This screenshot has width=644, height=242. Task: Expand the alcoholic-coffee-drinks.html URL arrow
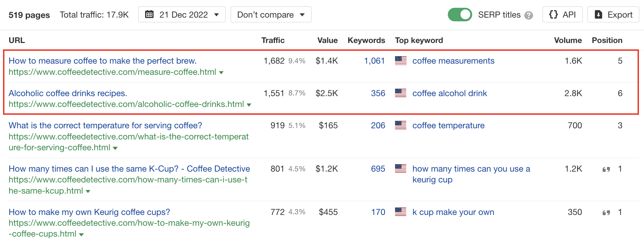(249, 105)
